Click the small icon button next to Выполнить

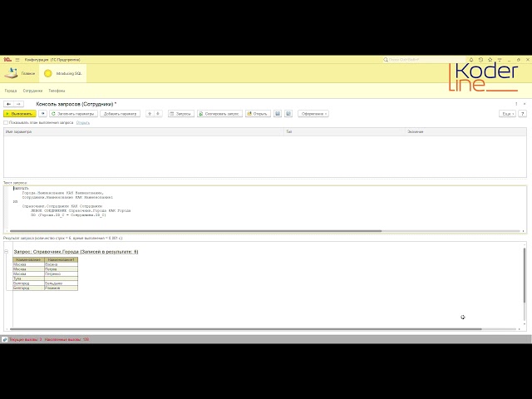click(42, 114)
